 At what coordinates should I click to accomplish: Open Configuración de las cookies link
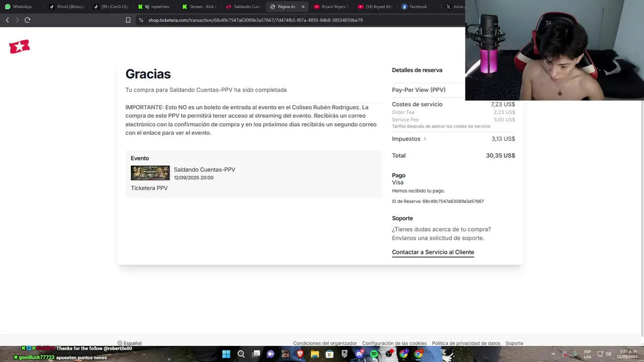(x=394, y=343)
